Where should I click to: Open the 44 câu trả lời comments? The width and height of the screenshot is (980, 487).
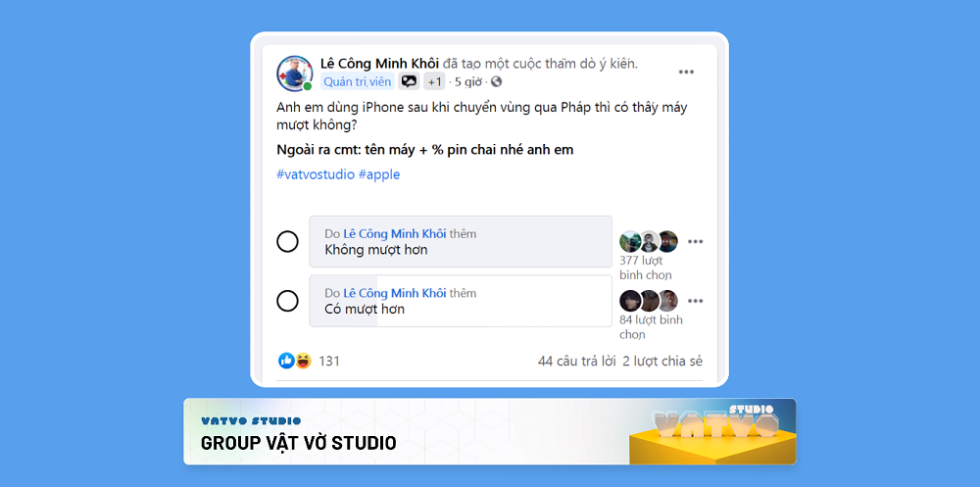(577, 361)
